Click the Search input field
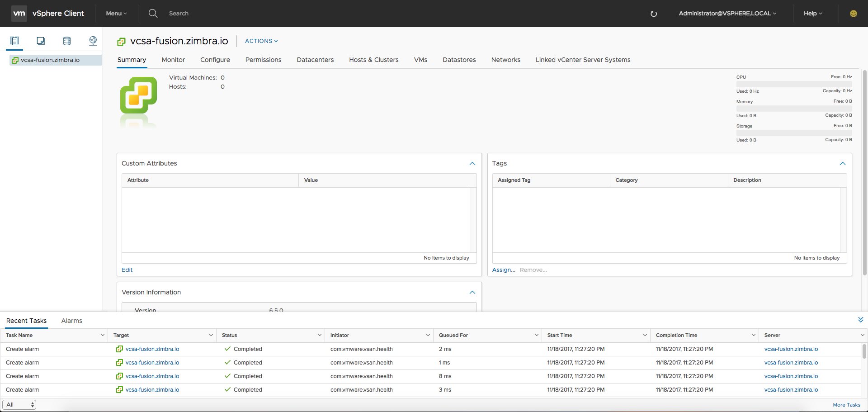The width and height of the screenshot is (868, 412). point(179,14)
